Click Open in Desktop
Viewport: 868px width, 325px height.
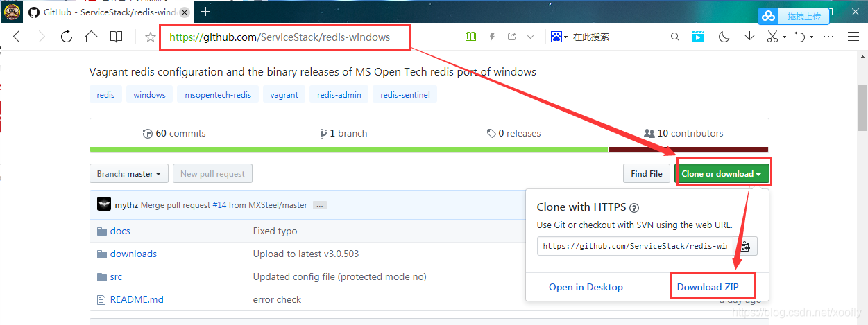(586, 287)
